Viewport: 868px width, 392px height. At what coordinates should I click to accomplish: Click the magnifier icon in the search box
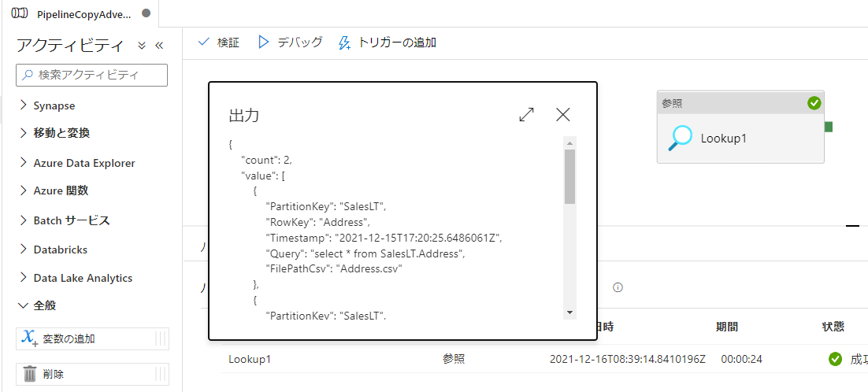[x=27, y=76]
